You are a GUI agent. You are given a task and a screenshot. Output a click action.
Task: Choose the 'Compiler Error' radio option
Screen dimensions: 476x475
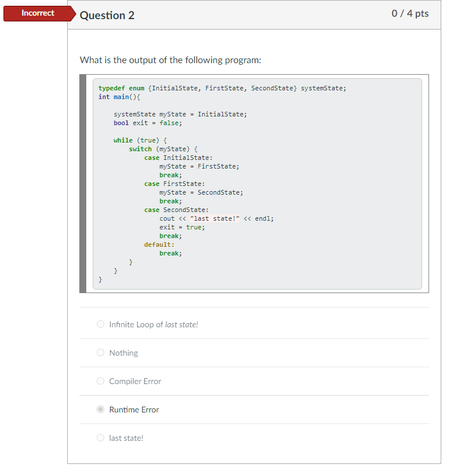101,381
